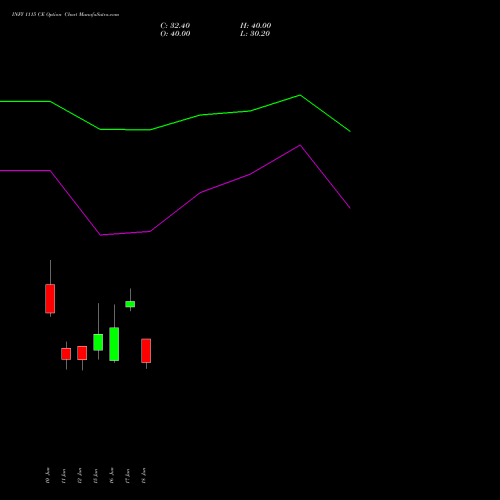
Task: Click the 16 Jun date axis label
Action: coord(112,476)
